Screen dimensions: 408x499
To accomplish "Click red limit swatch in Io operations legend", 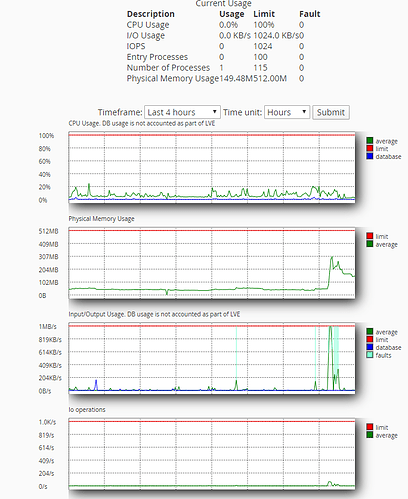I will point(369,427).
